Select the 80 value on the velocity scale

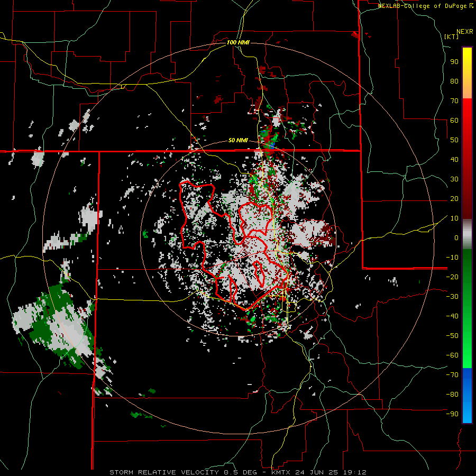point(454,81)
